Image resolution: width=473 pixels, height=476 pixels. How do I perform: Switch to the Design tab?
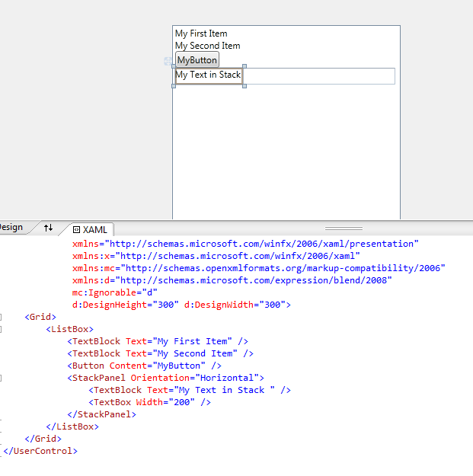click(14, 228)
